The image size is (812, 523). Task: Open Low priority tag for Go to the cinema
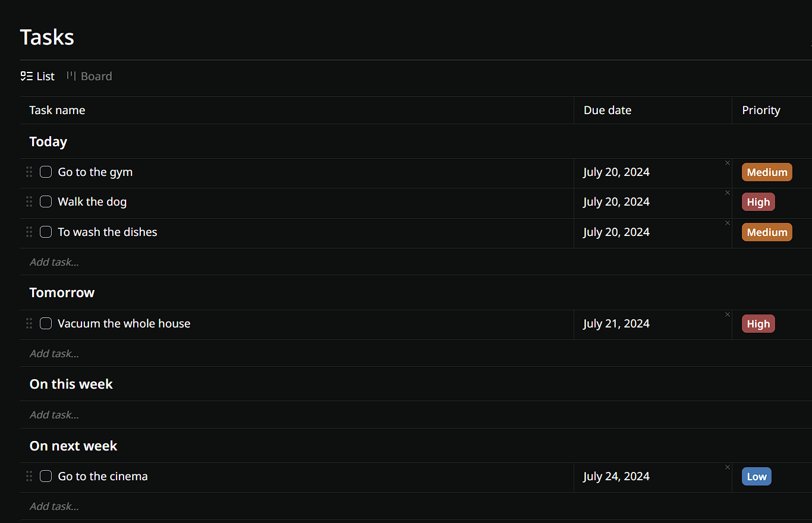tap(757, 477)
